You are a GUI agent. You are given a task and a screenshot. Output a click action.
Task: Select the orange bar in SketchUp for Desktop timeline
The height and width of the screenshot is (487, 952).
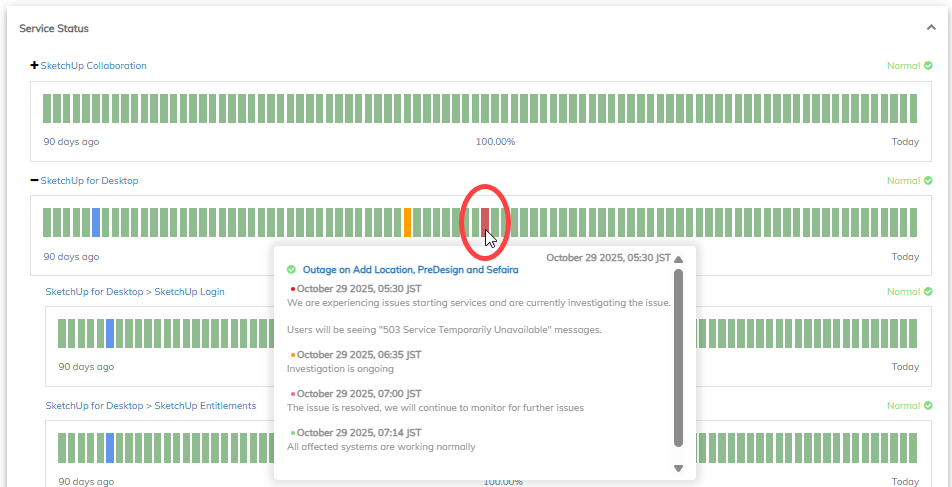[x=407, y=222]
